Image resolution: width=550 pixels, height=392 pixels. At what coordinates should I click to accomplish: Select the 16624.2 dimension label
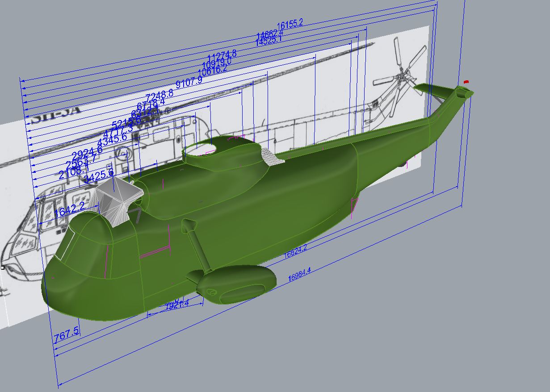pyautogui.click(x=296, y=252)
